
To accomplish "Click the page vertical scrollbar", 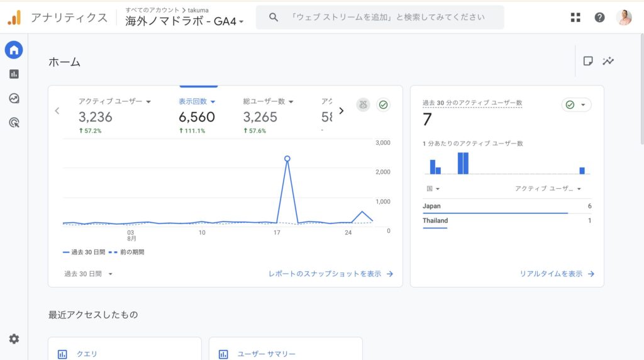I will point(641,88).
